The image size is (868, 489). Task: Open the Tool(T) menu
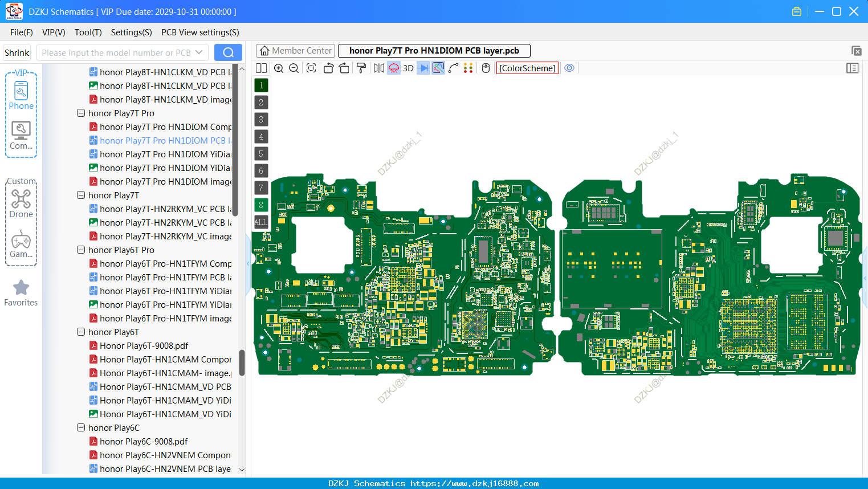point(88,32)
